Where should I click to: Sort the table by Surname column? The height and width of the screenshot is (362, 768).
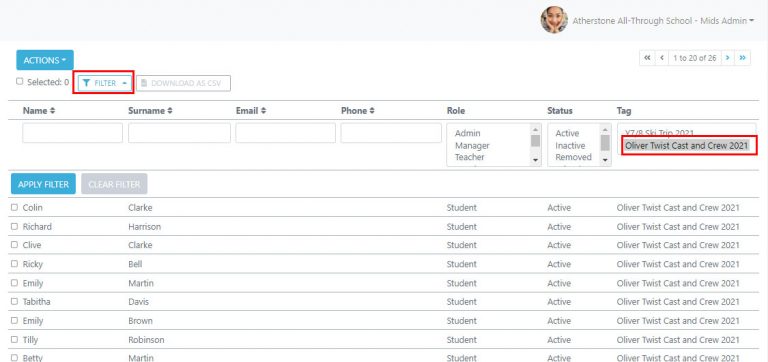click(x=150, y=111)
